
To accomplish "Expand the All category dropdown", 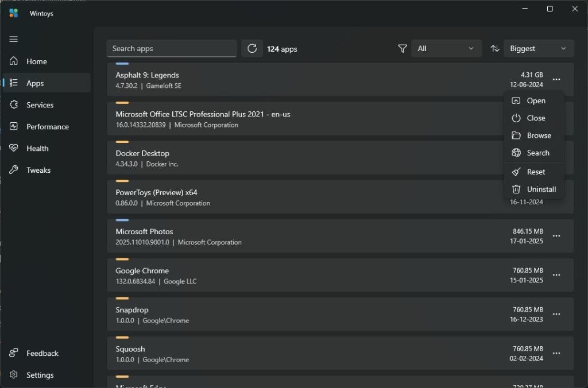I will [x=446, y=48].
